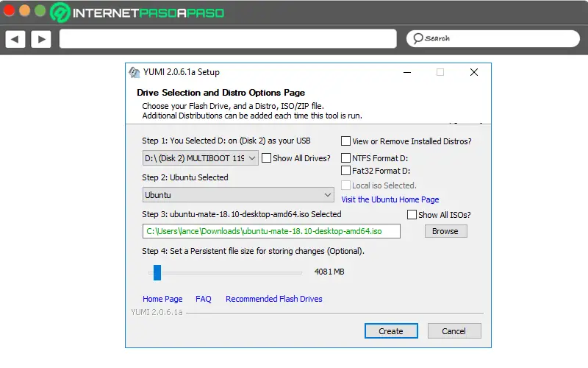The height and width of the screenshot is (368, 588).
Task: Click the Step 1 USB selection label
Action: pos(226,141)
